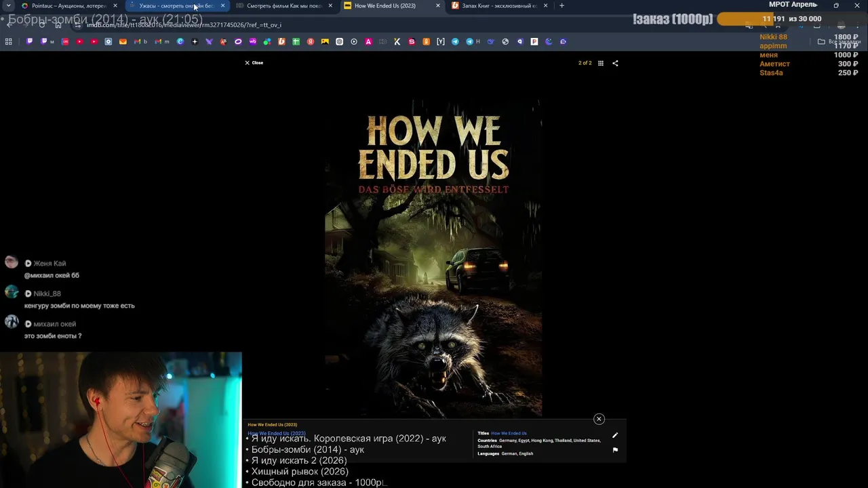
Task: Click the How We Ended Us poster
Action: coord(433,258)
